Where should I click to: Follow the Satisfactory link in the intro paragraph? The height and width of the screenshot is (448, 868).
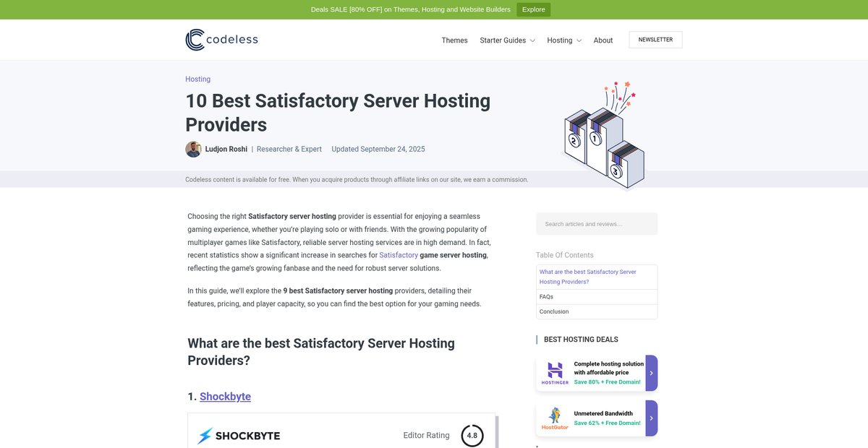(x=399, y=255)
